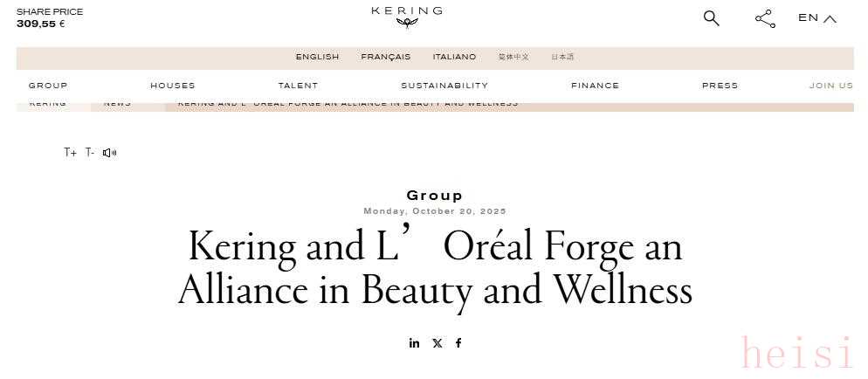Collapse the EN language dropdown

point(817,18)
